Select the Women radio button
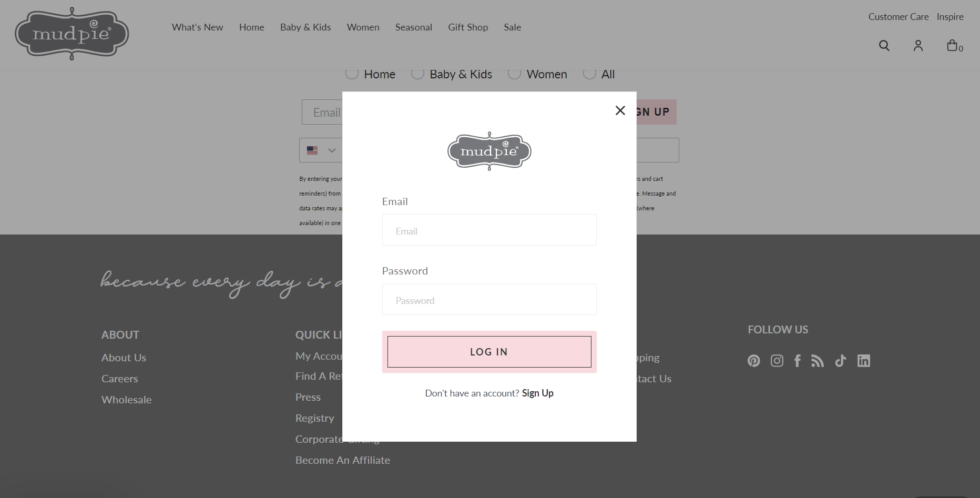The width and height of the screenshot is (980, 498). (514, 73)
